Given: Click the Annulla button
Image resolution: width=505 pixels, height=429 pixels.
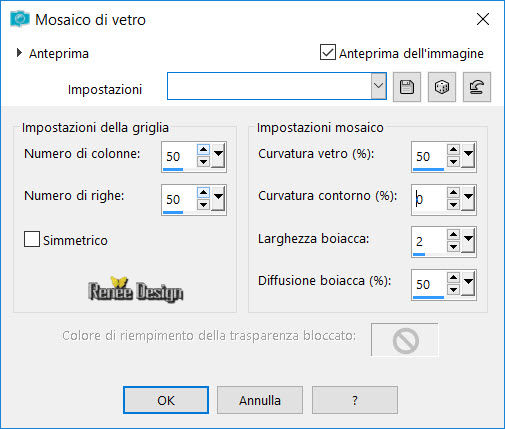Looking at the screenshot, I should tap(260, 400).
